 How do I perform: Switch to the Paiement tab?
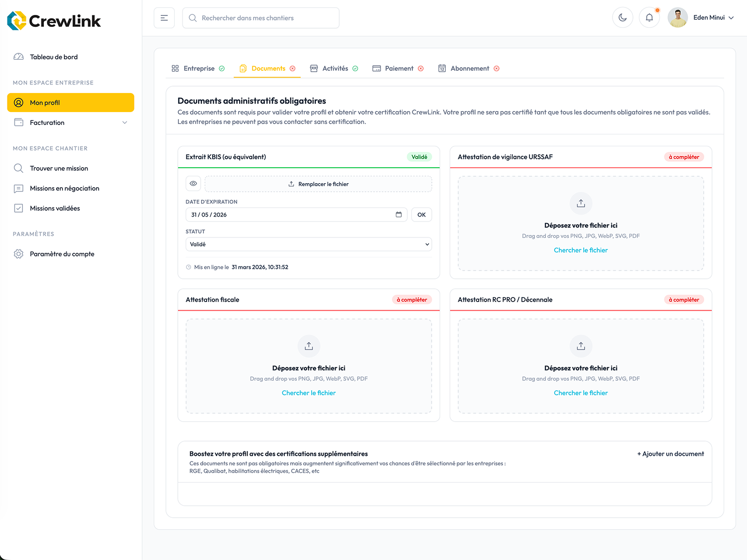[398, 69]
